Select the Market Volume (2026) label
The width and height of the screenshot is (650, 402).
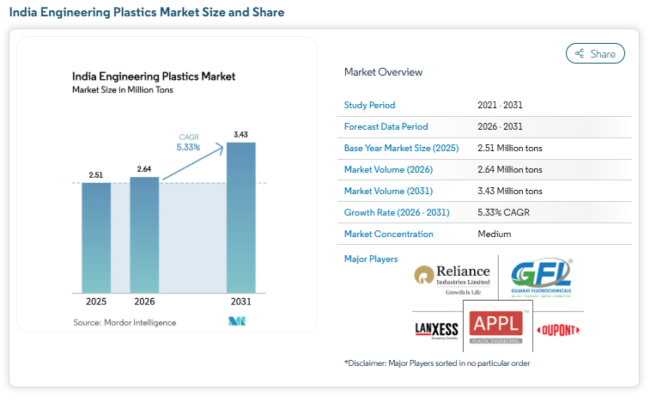point(388,170)
